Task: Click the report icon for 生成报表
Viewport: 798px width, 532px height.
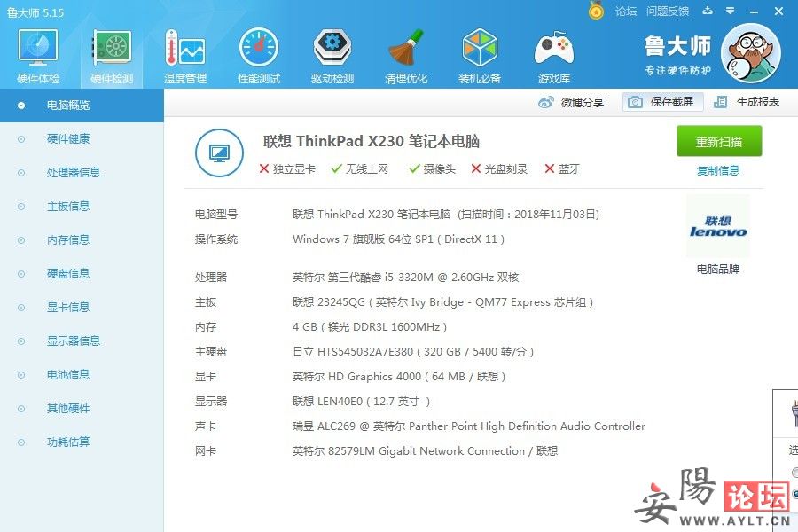Action: [x=720, y=102]
